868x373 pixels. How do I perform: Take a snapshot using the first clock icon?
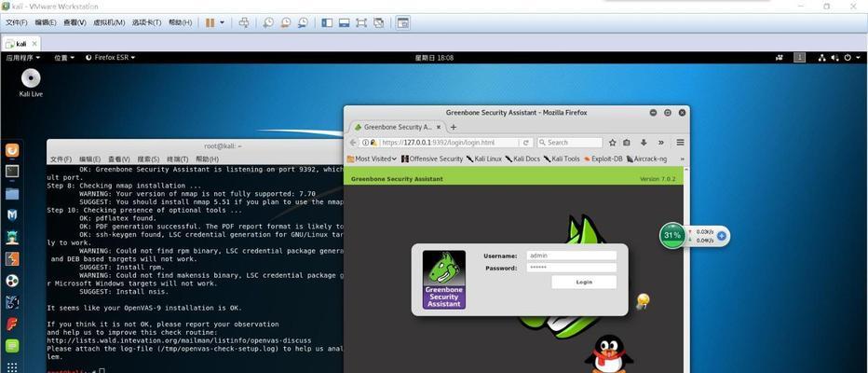tap(268, 22)
